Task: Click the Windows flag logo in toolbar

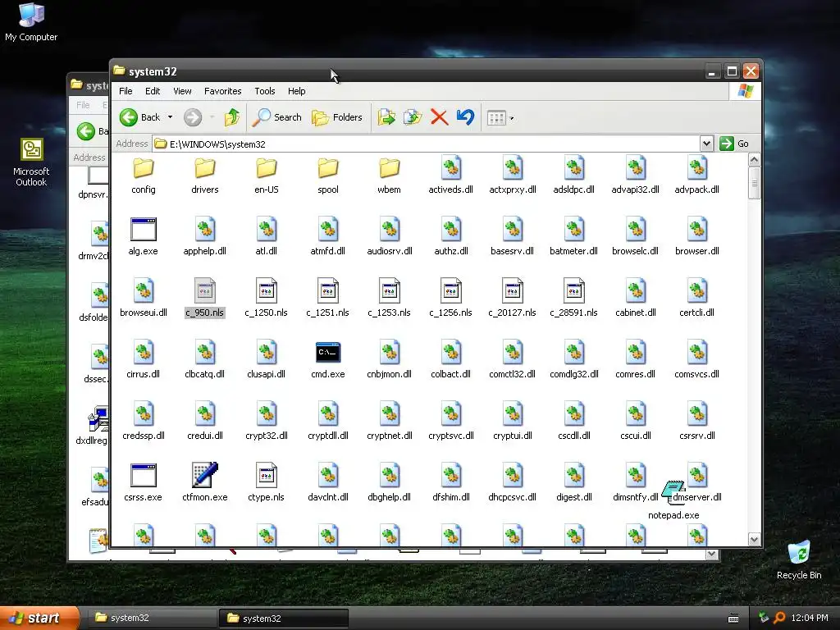Action: (x=745, y=91)
